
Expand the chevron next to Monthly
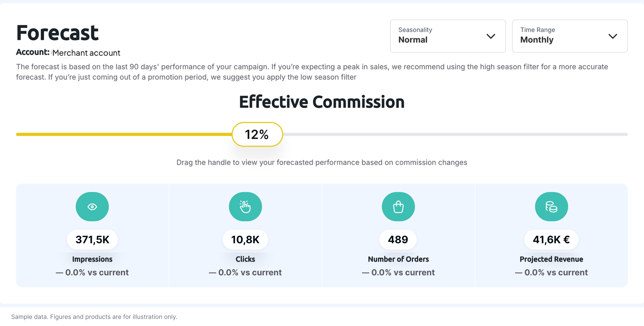tap(613, 36)
